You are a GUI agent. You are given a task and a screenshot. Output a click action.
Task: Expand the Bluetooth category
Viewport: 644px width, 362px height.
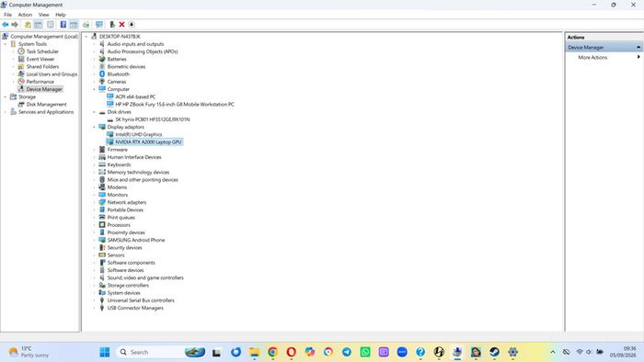tap(94, 74)
